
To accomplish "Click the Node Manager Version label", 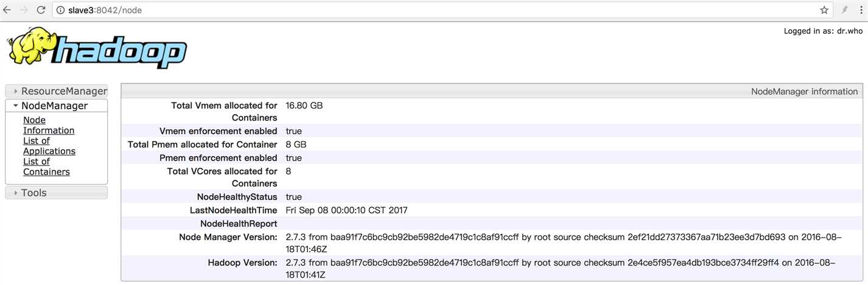I will click(x=228, y=237).
